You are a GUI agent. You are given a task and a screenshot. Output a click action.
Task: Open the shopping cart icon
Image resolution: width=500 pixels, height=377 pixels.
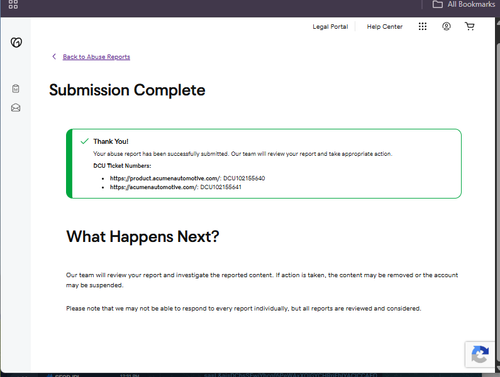click(x=470, y=26)
